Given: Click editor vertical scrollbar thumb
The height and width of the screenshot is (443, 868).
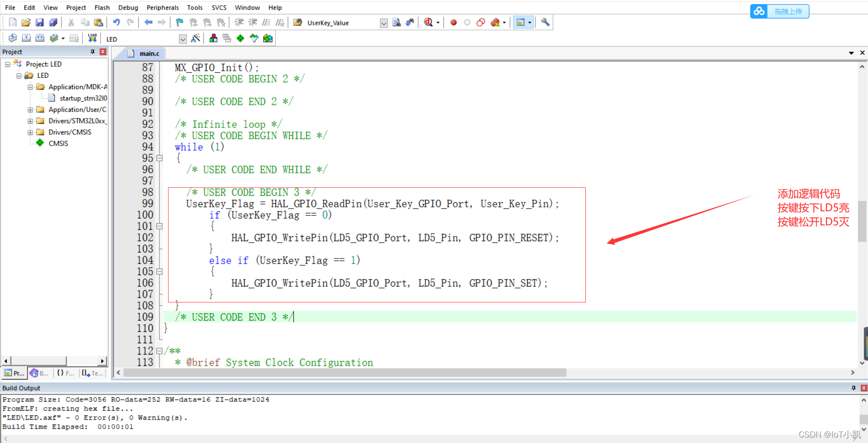Looking at the screenshot, I should (x=862, y=221).
